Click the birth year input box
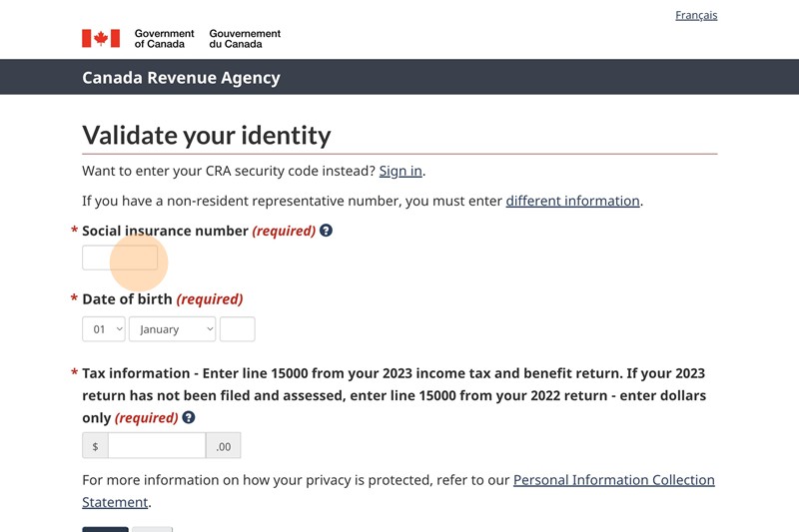Viewport: 799px width, 532px height. click(238, 329)
